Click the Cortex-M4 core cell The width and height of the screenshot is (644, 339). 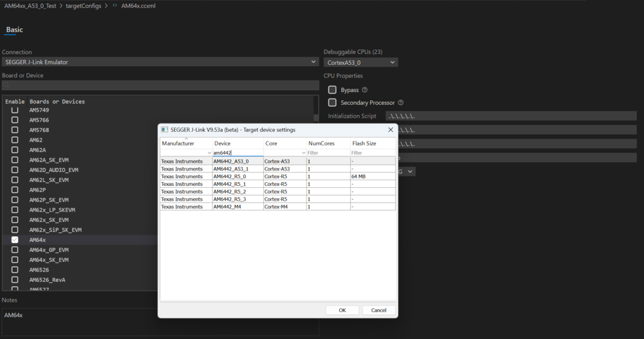click(285, 207)
